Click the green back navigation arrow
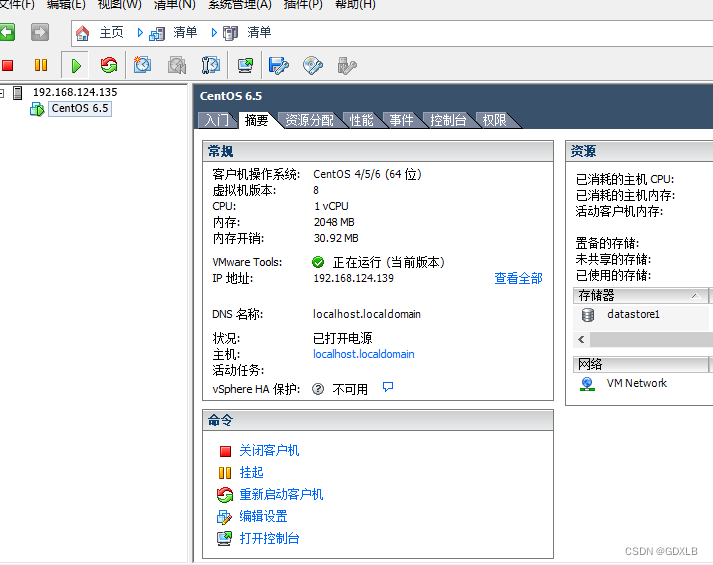This screenshot has height=565, width=713. click(7, 32)
